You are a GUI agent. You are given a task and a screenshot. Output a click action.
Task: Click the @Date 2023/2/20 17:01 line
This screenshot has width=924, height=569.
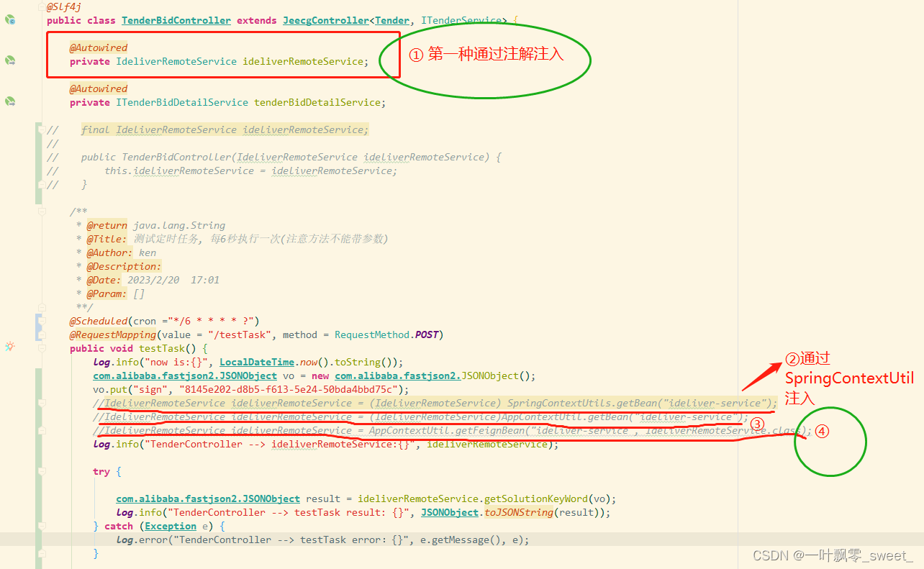tap(153, 280)
